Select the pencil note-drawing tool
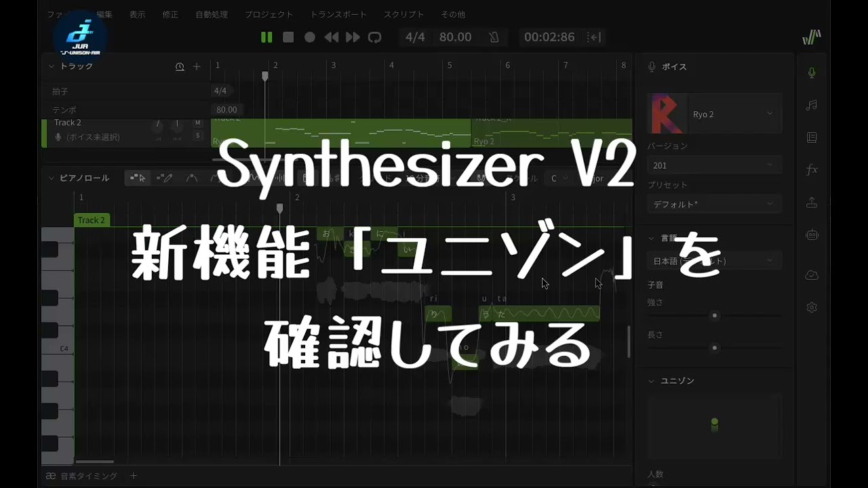The height and width of the screenshot is (488, 868). point(164,178)
